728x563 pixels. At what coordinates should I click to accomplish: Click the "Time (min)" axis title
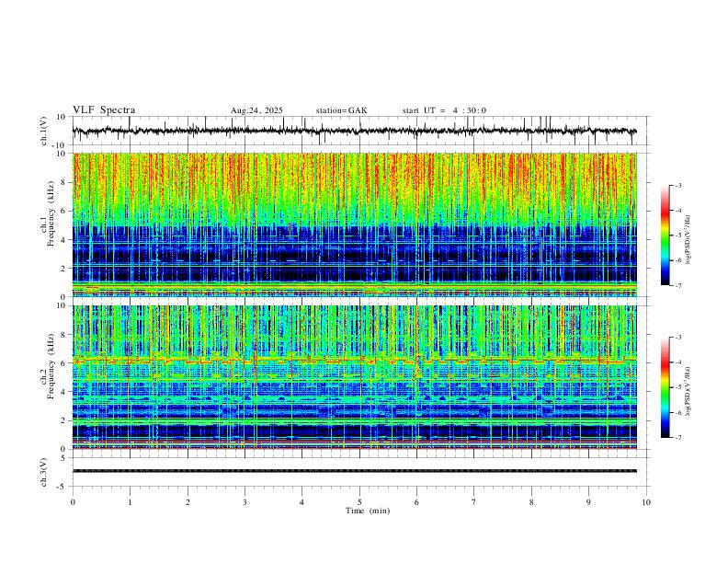click(368, 511)
